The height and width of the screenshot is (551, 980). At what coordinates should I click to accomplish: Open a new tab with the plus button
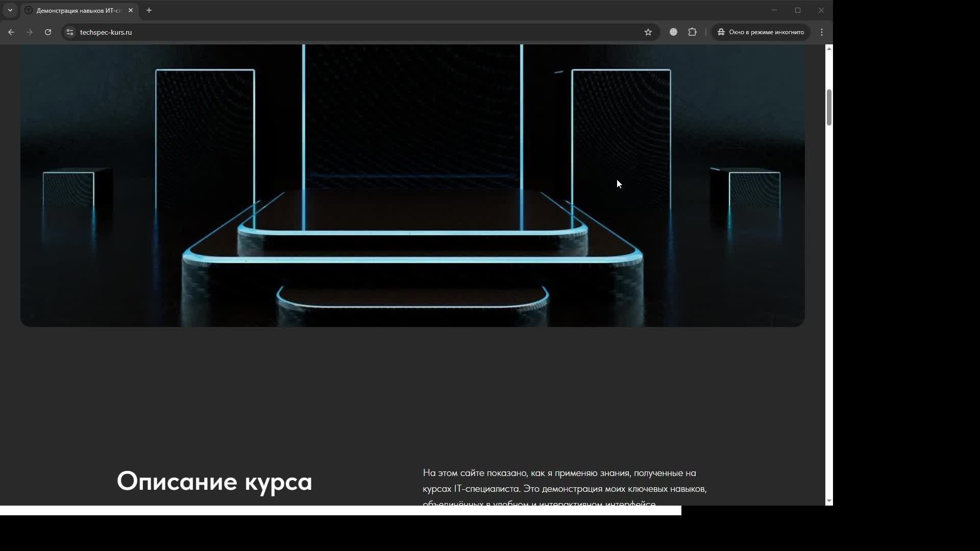pos(149,10)
